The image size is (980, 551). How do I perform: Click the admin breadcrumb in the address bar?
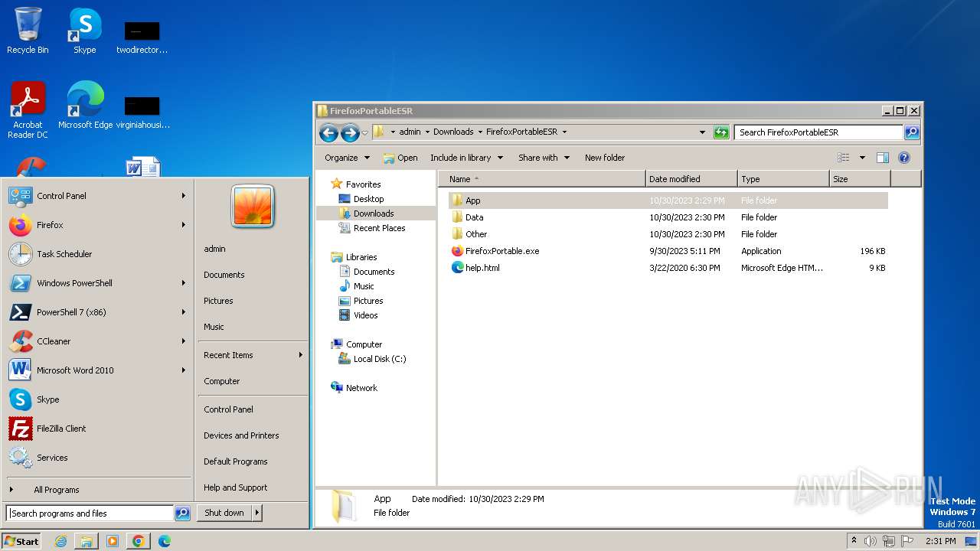[x=410, y=132]
